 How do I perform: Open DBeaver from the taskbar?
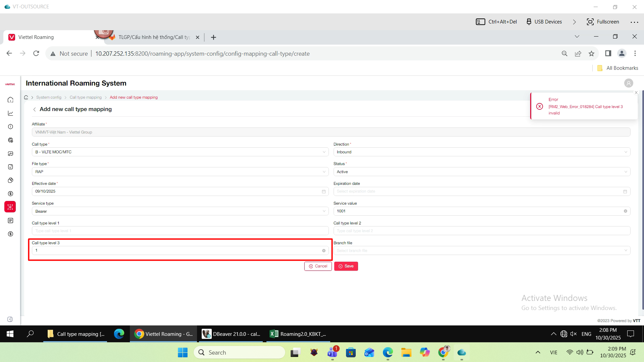pyautogui.click(x=231, y=334)
